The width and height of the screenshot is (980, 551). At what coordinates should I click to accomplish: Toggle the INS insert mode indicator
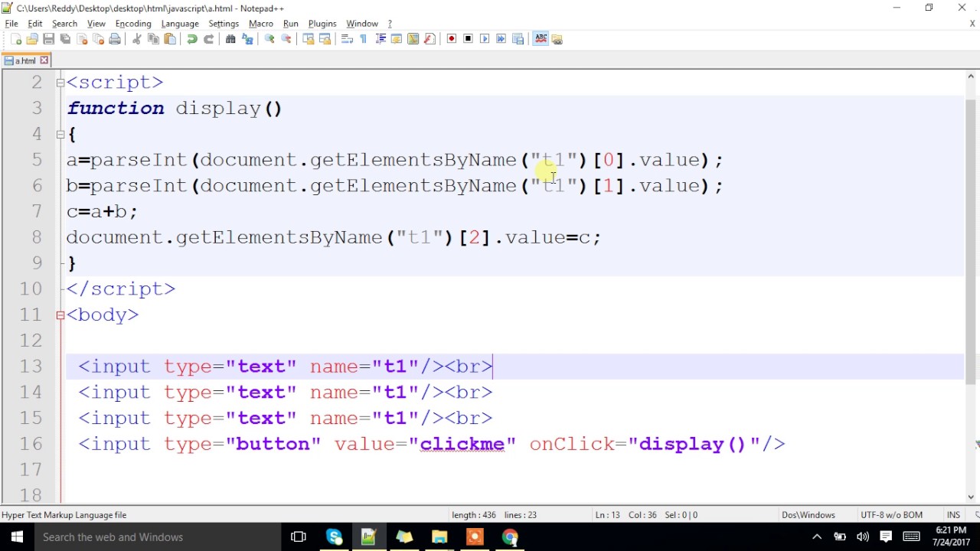coord(953,515)
